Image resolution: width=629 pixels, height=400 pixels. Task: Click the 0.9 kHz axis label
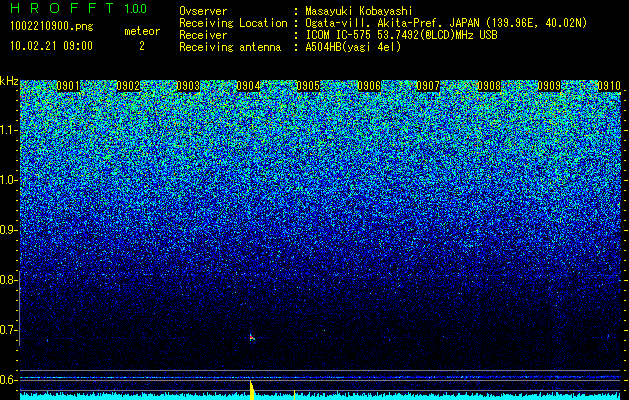coord(9,230)
